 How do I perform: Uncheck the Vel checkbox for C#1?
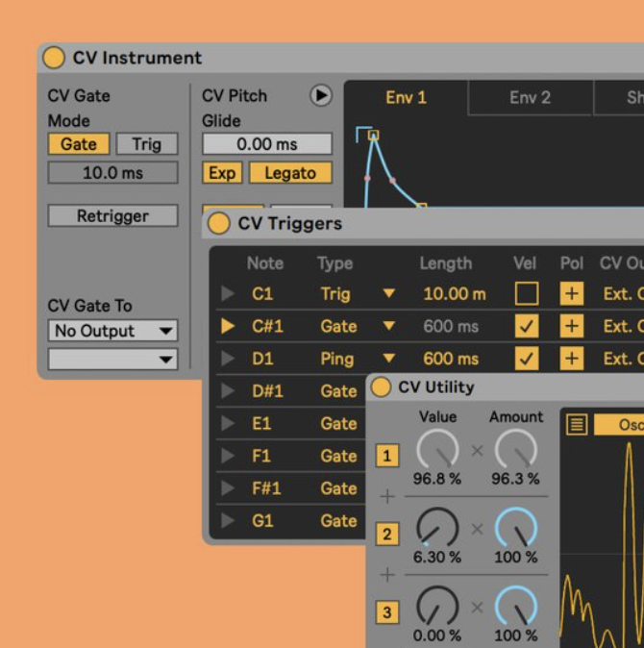coord(527,327)
